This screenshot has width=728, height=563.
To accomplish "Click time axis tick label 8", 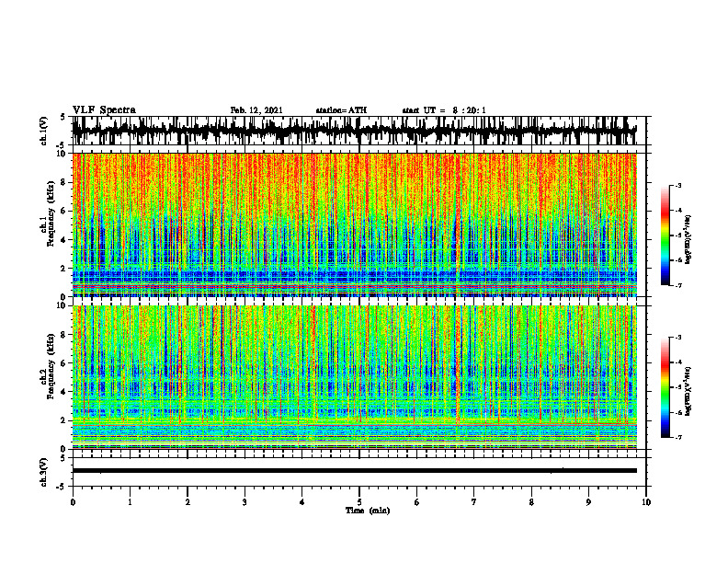I will pos(531,502).
